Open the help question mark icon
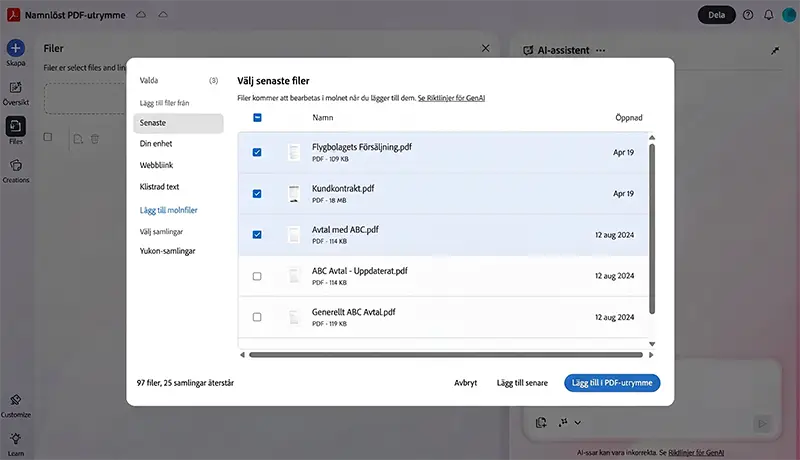800x460 pixels. pos(748,15)
